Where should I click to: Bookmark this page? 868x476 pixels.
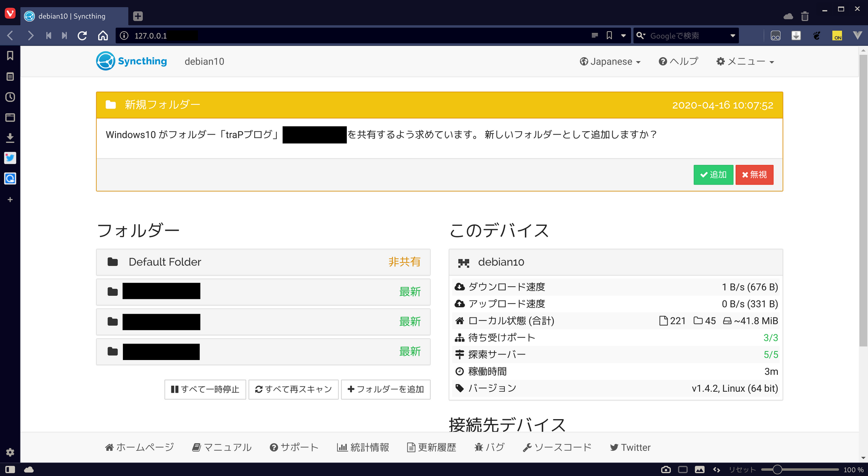point(609,36)
